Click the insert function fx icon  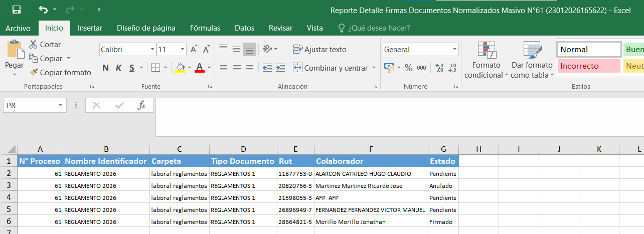pos(141,105)
